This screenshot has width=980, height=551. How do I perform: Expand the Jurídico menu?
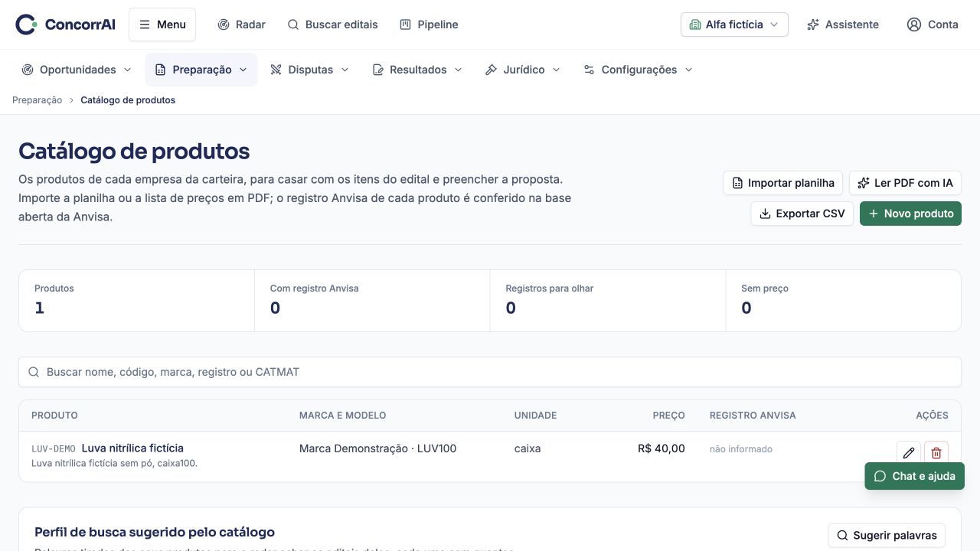(523, 70)
